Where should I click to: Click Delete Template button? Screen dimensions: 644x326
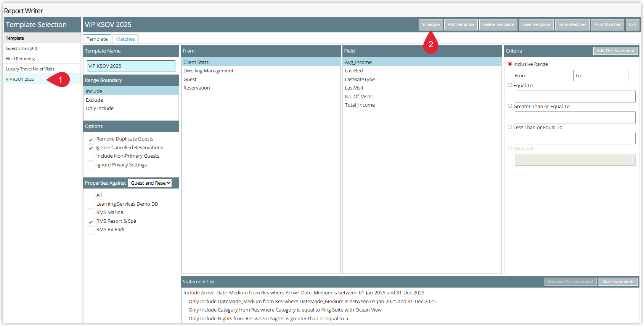498,25
